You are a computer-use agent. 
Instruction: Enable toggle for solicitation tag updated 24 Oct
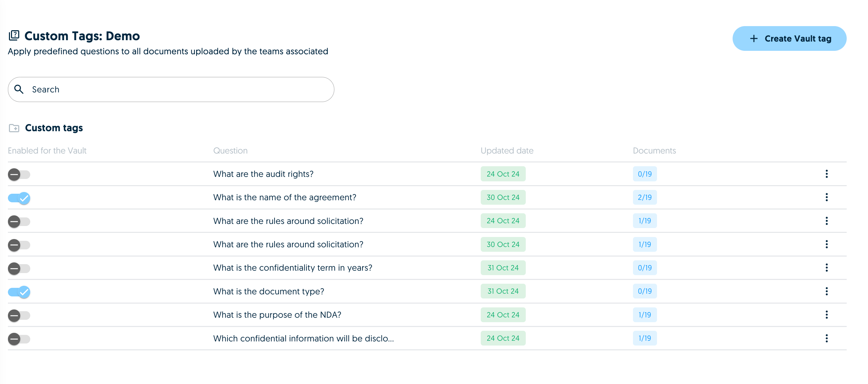click(x=19, y=222)
